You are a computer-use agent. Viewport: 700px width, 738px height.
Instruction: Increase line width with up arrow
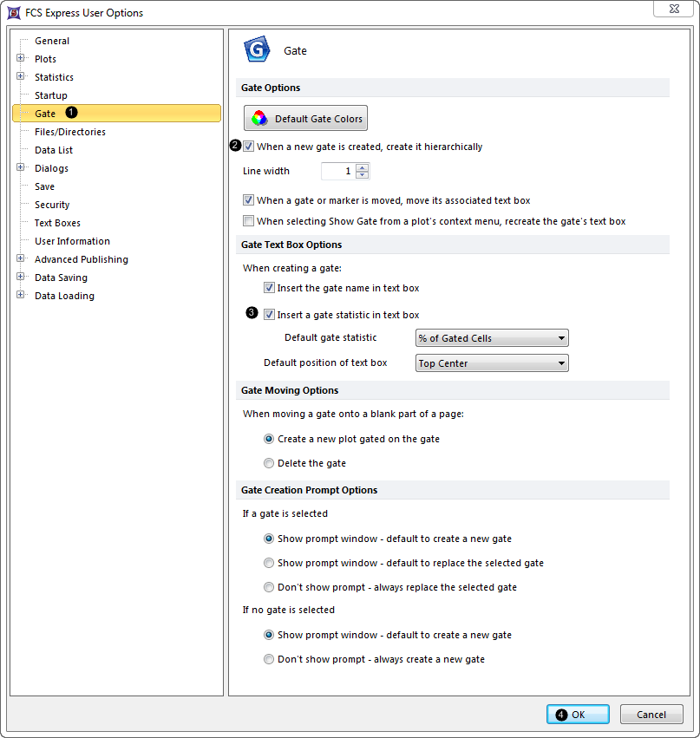(363, 167)
